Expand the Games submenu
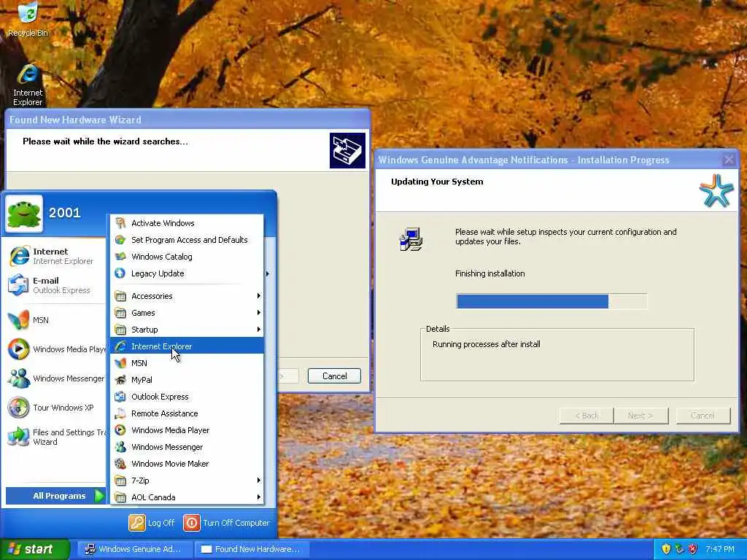The height and width of the screenshot is (560, 747). (187, 312)
